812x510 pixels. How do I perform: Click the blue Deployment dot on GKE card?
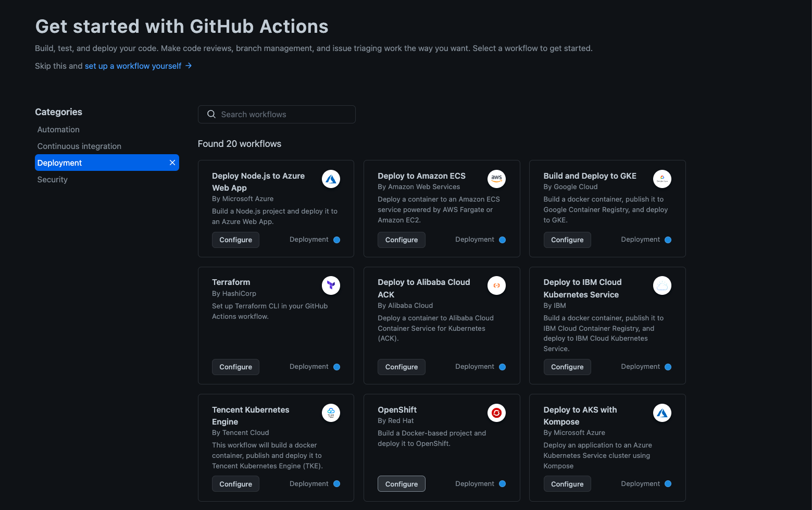tap(668, 240)
